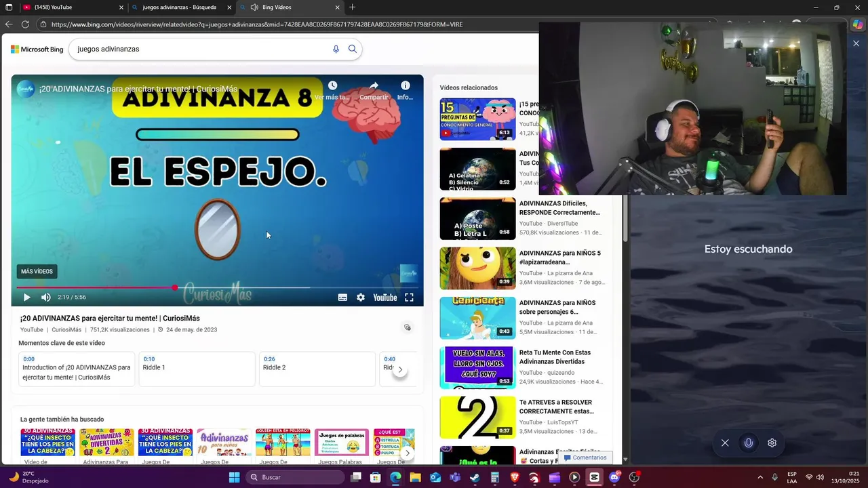Open Brave browser from taskbar
This screenshot has width=868, height=488.
pos(515,477)
